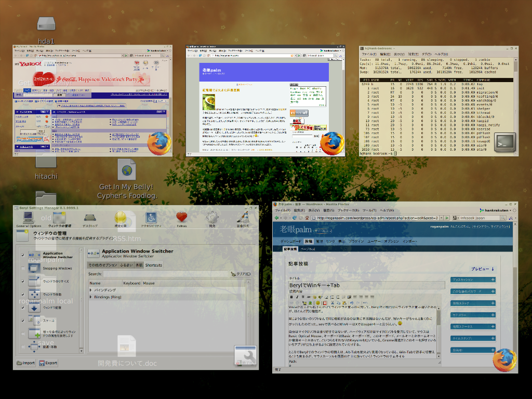Enable the 配置・移動 plugin checkbox

click(x=23, y=347)
